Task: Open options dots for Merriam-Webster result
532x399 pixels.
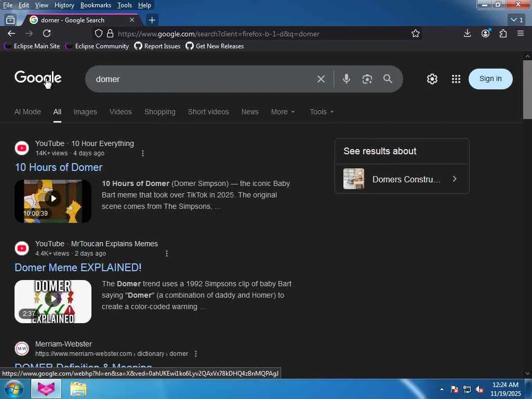Action: [196, 353]
